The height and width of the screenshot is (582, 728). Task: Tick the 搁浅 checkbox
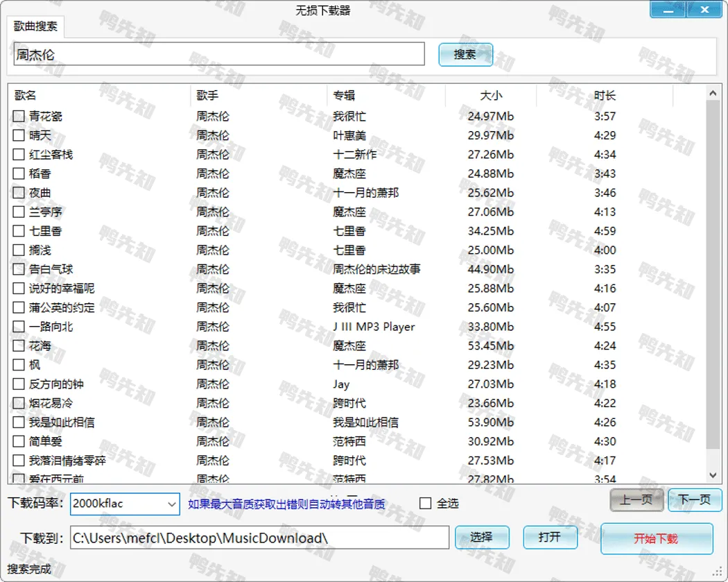tap(19, 250)
